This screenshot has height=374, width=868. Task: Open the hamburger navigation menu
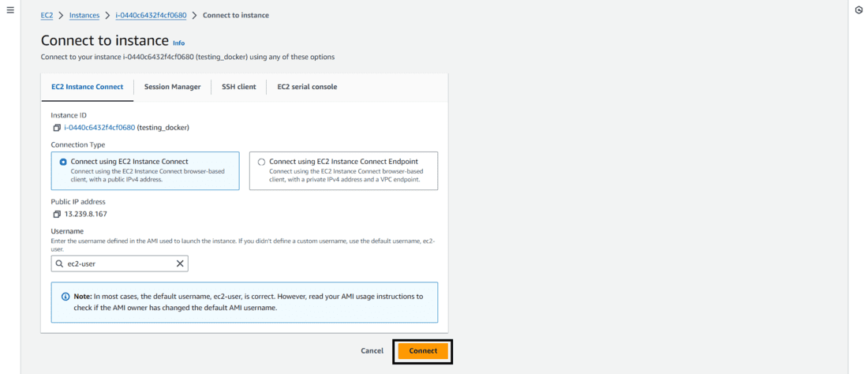pos(10,10)
